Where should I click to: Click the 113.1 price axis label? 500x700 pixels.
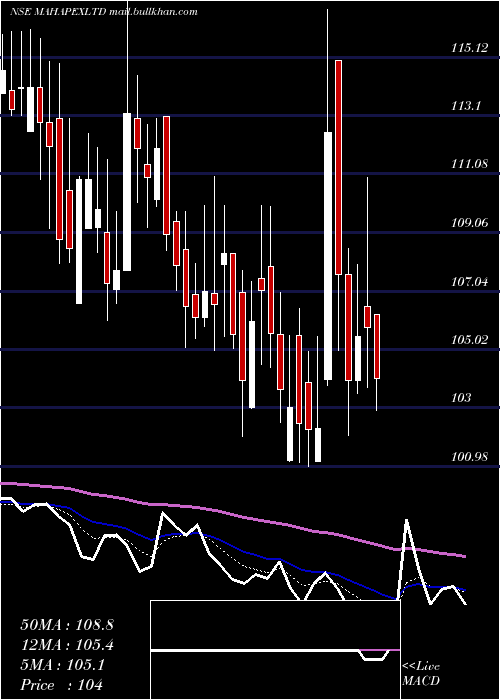pos(466,106)
